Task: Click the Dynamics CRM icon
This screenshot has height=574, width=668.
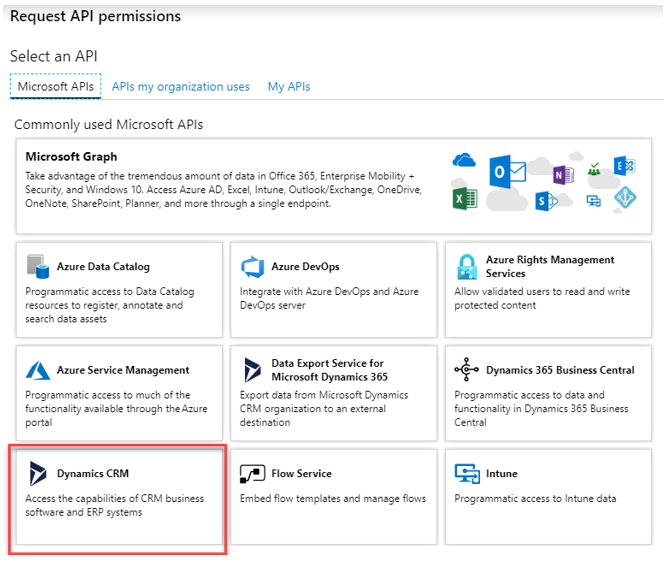Action: click(39, 473)
